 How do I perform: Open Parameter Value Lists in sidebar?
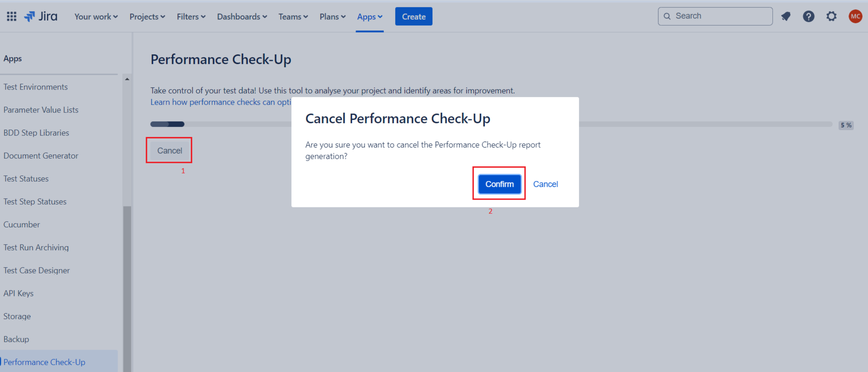(x=41, y=110)
